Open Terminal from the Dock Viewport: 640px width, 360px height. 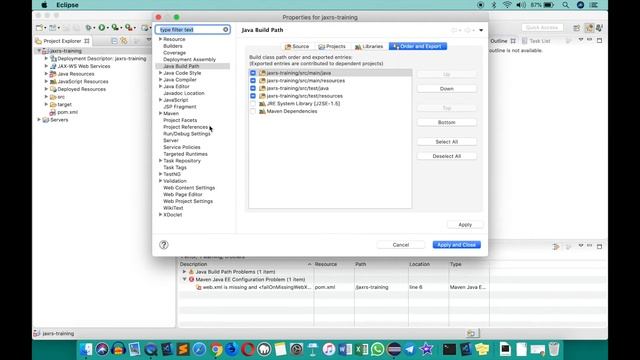point(449,349)
